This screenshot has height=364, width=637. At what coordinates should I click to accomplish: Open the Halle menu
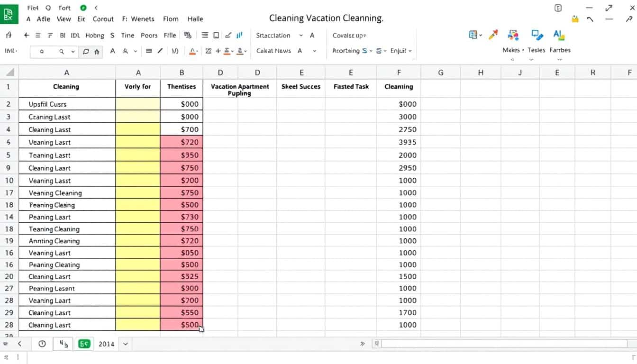point(195,19)
